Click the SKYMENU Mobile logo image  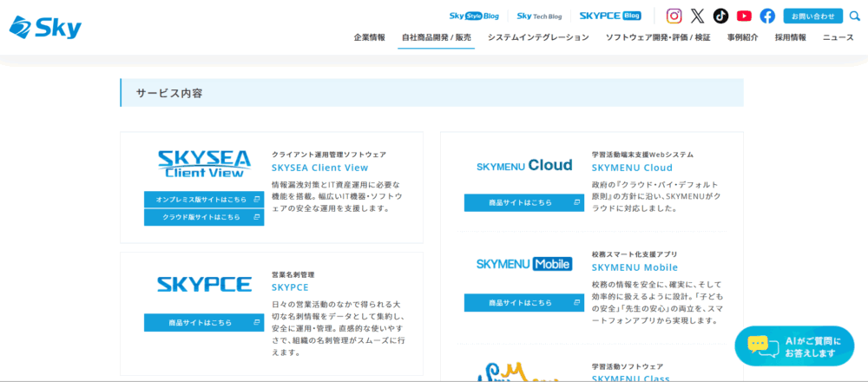(524, 264)
